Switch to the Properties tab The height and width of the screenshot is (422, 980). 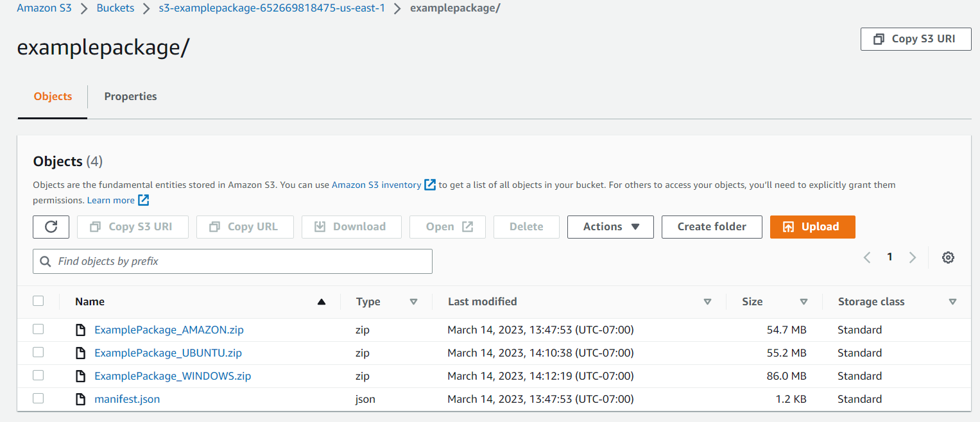pos(130,96)
